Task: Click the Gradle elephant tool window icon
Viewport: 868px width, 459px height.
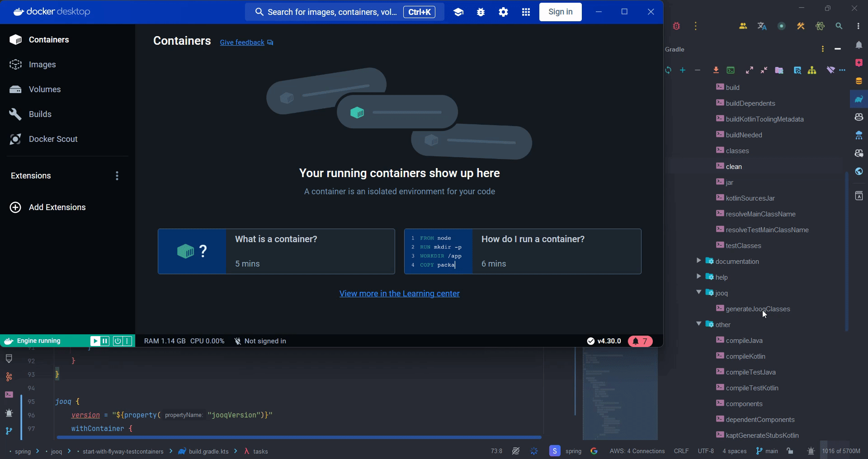Action: [859, 99]
